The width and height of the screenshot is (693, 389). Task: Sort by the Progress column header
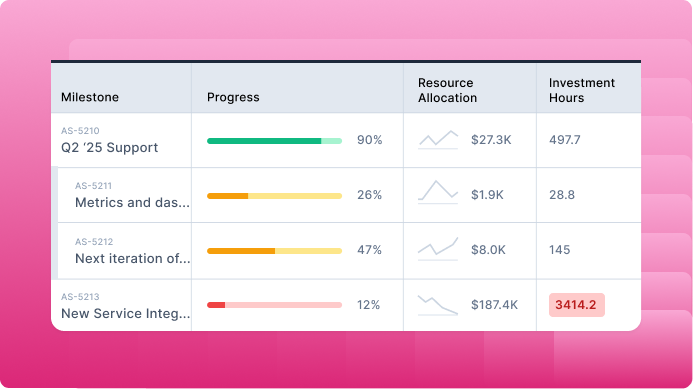233,97
